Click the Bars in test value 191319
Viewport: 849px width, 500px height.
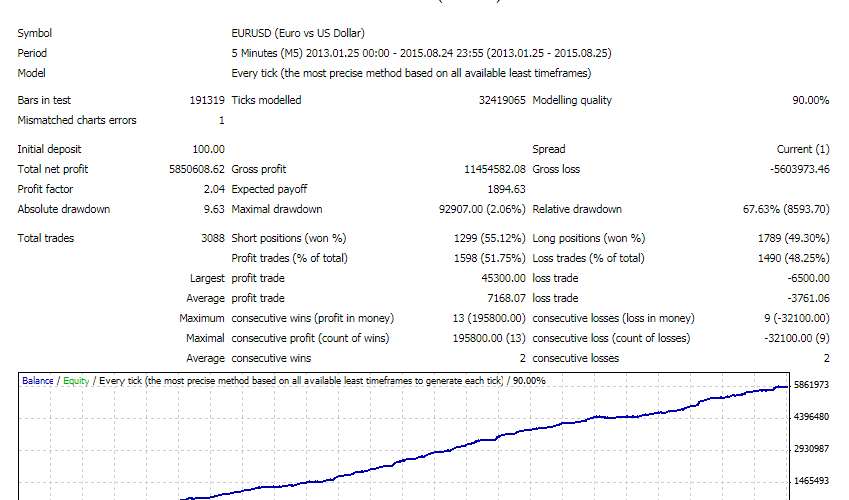[x=207, y=100]
